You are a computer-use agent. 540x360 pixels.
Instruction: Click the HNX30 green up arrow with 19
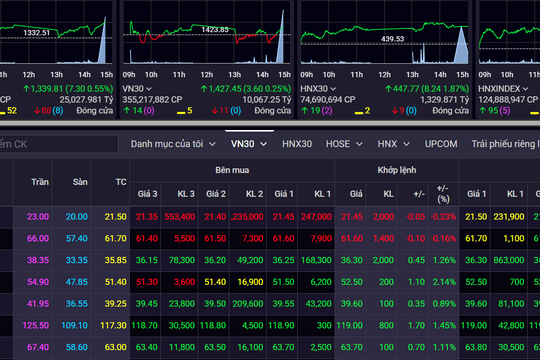coord(305,111)
